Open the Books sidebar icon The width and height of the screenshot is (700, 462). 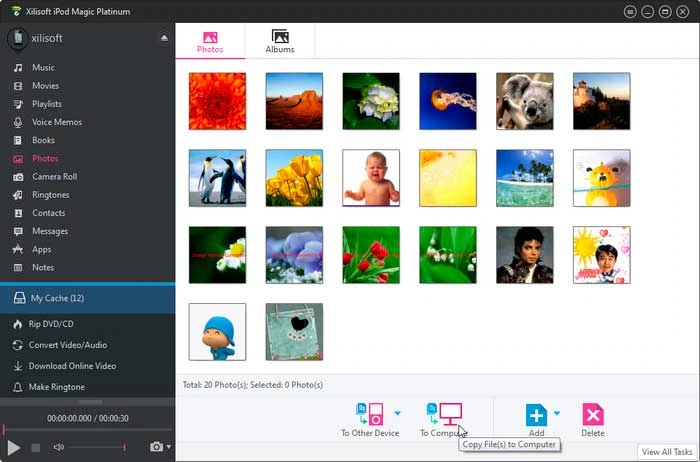point(18,141)
